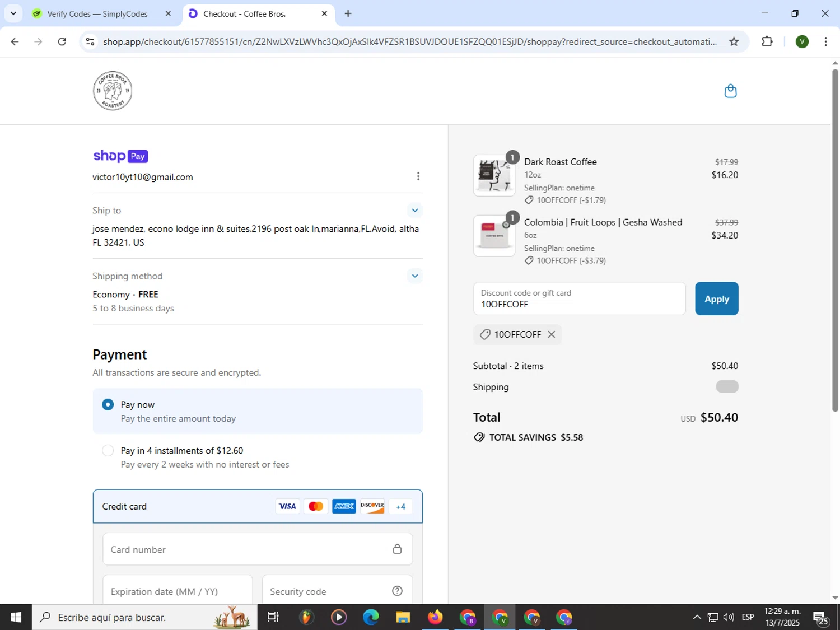Open the shopping bag cart icon
Screen dimensions: 840x630
[730, 91]
